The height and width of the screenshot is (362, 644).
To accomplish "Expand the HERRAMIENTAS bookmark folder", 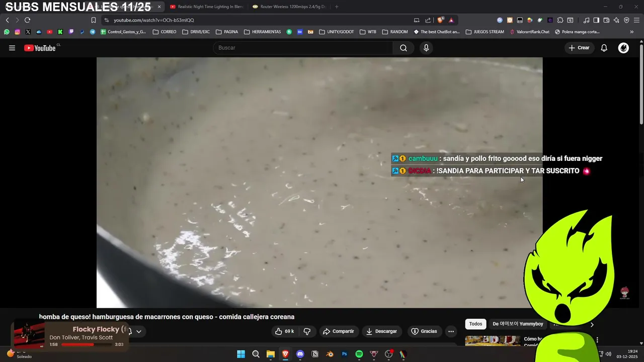I will 263,32.
